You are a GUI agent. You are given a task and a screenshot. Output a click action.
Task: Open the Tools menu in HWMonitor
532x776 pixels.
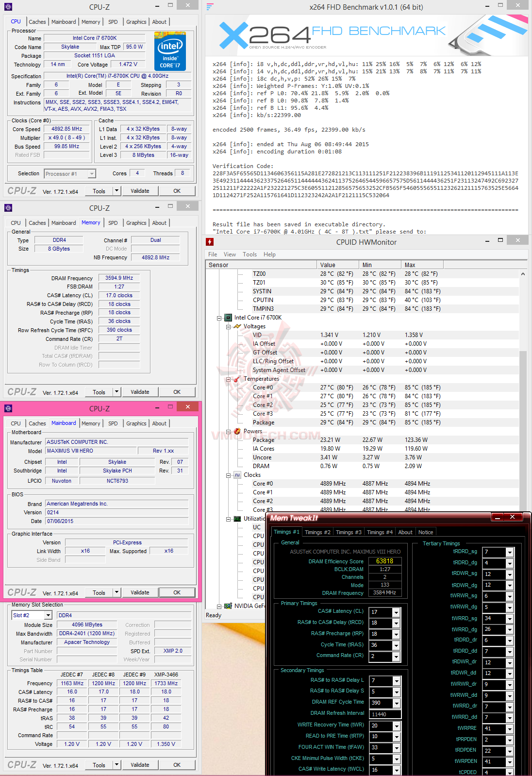250,254
